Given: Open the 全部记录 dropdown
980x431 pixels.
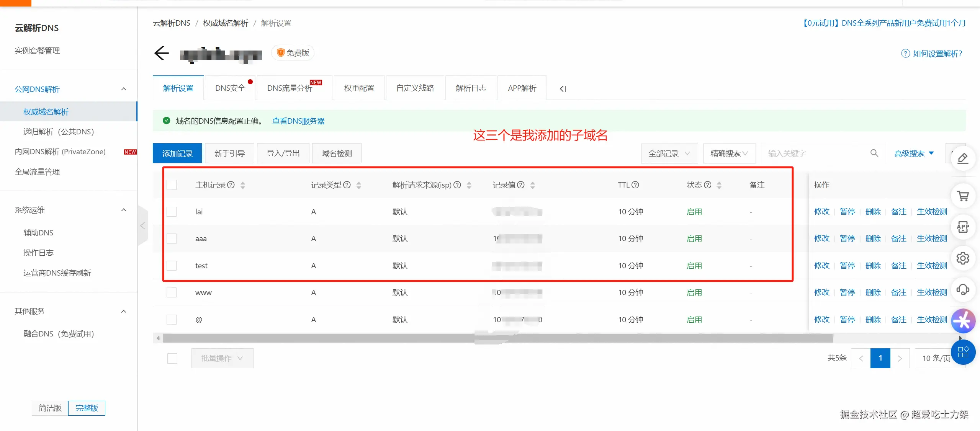Looking at the screenshot, I should (669, 153).
